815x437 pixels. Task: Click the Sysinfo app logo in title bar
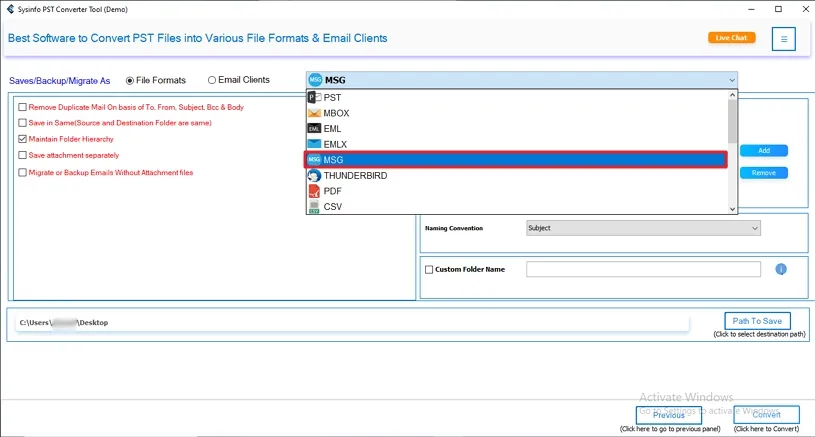pos(10,9)
